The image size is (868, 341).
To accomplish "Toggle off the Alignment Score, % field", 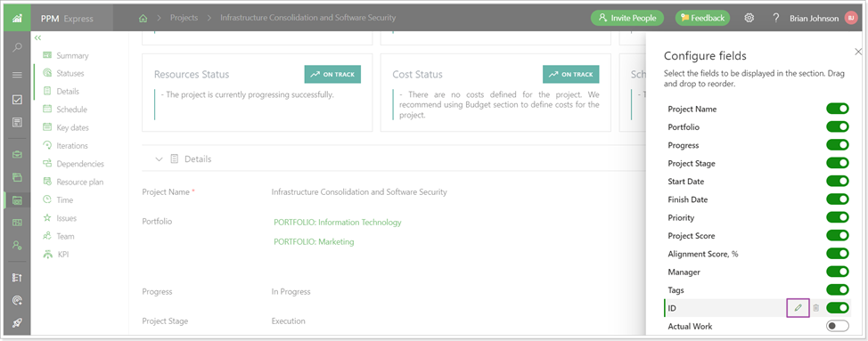I will coord(837,254).
